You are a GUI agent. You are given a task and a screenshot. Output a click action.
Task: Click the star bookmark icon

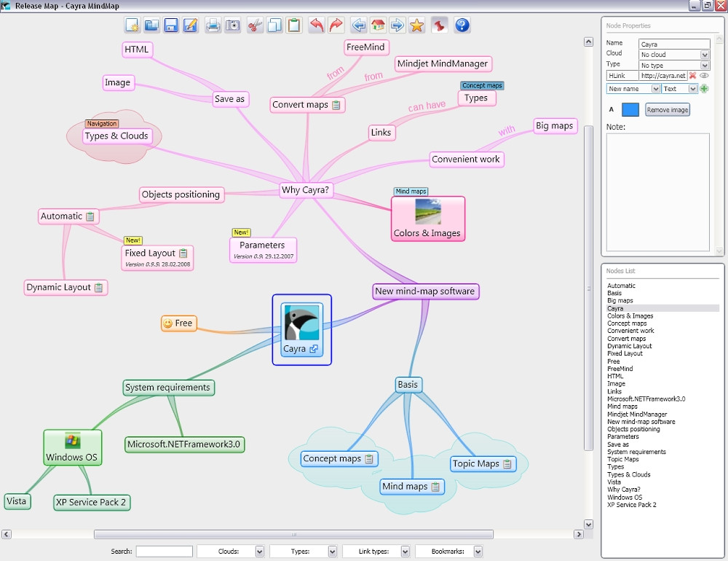pyautogui.click(x=416, y=25)
